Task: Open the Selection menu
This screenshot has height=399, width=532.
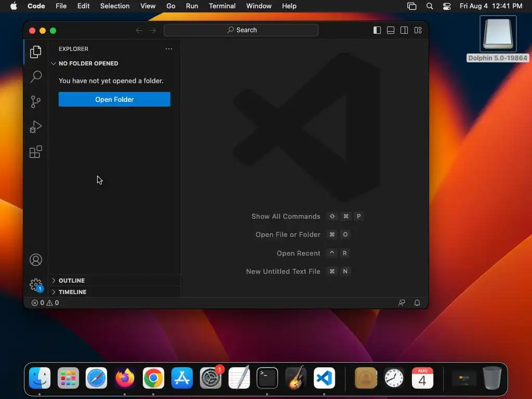Action: tap(115, 6)
